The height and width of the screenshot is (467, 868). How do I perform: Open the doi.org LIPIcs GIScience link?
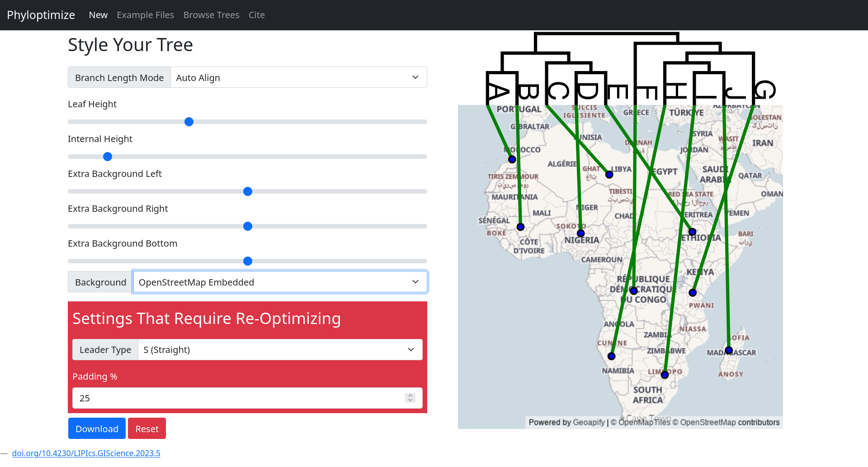click(86, 453)
